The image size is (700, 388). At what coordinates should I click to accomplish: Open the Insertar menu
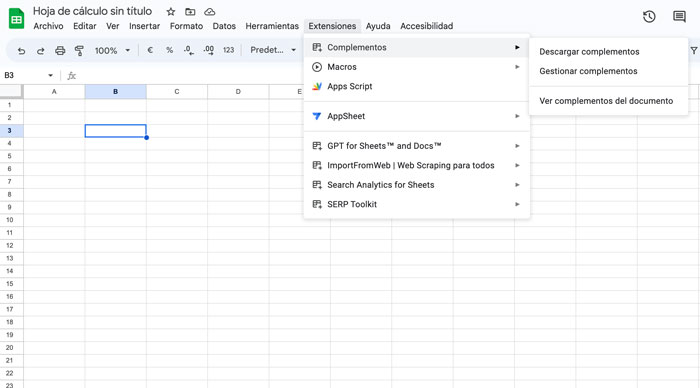[x=144, y=26]
